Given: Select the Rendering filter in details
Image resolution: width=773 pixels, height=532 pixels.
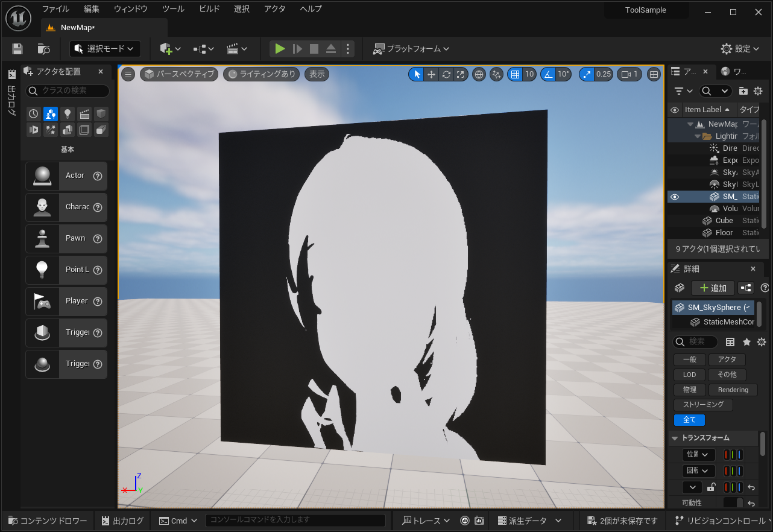Looking at the screenshot, I should coord(733,390).
